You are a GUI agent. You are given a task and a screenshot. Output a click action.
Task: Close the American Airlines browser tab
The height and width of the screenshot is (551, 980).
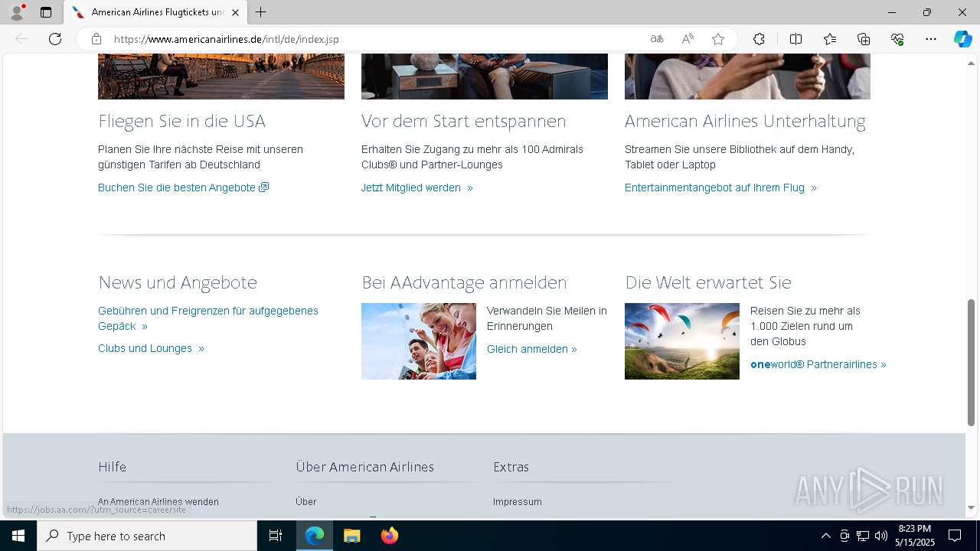[x=235, y=12]
